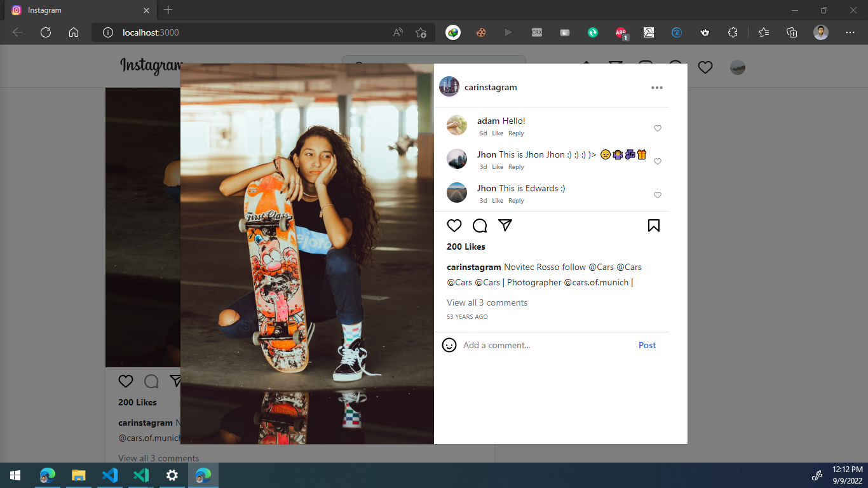Open the emoji picker smiley icon
The image size is (868, 488).
[449, 345]
